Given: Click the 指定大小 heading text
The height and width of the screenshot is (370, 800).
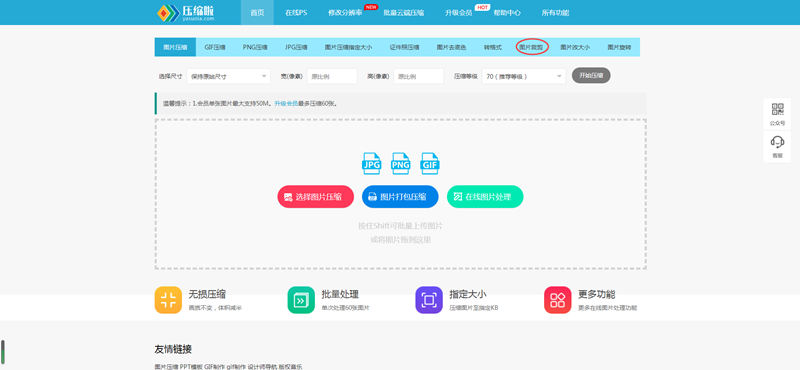Looking at the screenshot, I should click(x=468, y=294).
